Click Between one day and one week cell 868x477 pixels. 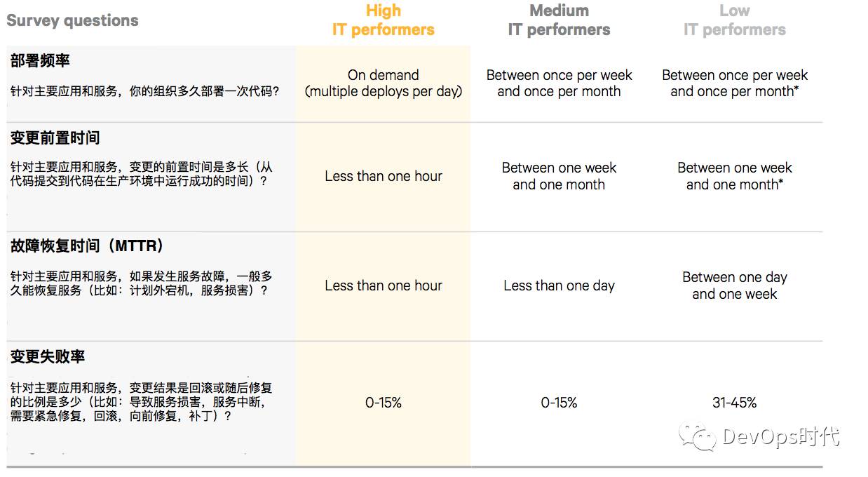[734, 285]
